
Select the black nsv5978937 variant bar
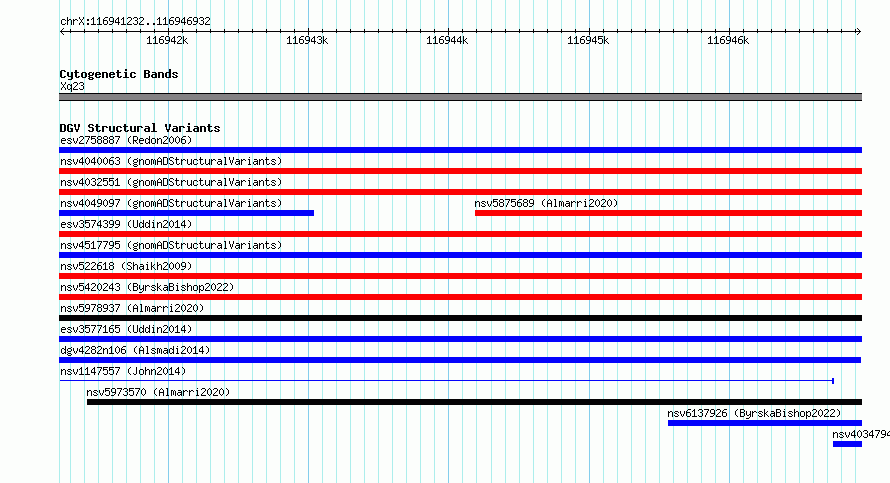pos(460,318)
